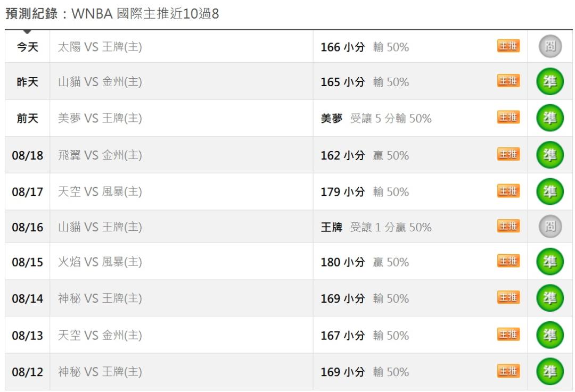Click the 08/14 date cell
575x392 pixels.
28,298
